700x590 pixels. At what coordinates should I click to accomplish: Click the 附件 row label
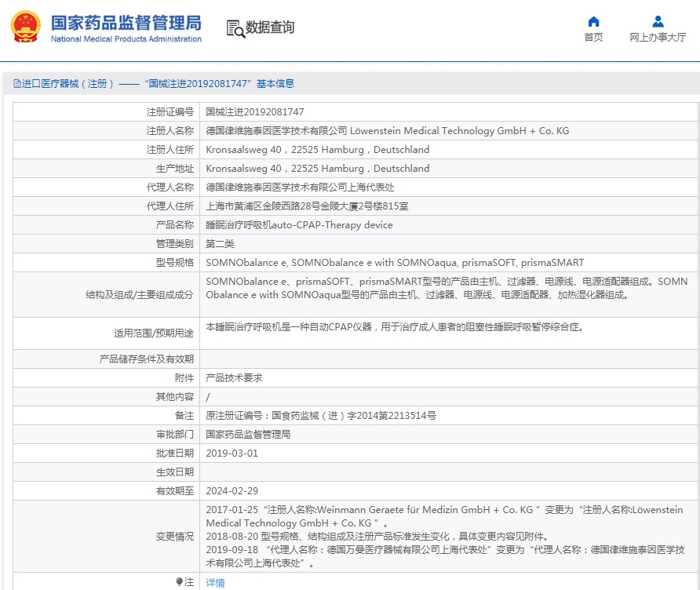184,378
